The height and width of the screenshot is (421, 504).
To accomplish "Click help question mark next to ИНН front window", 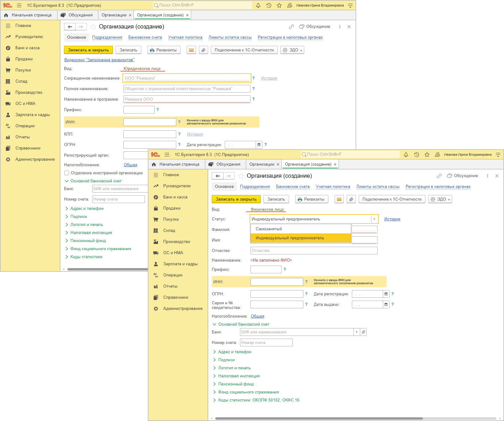I will point(306,282).
